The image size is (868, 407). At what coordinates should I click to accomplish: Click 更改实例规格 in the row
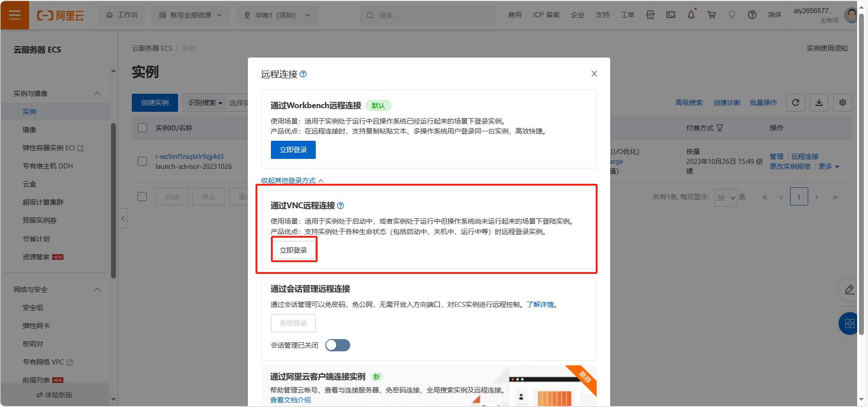tap(790, 167)
